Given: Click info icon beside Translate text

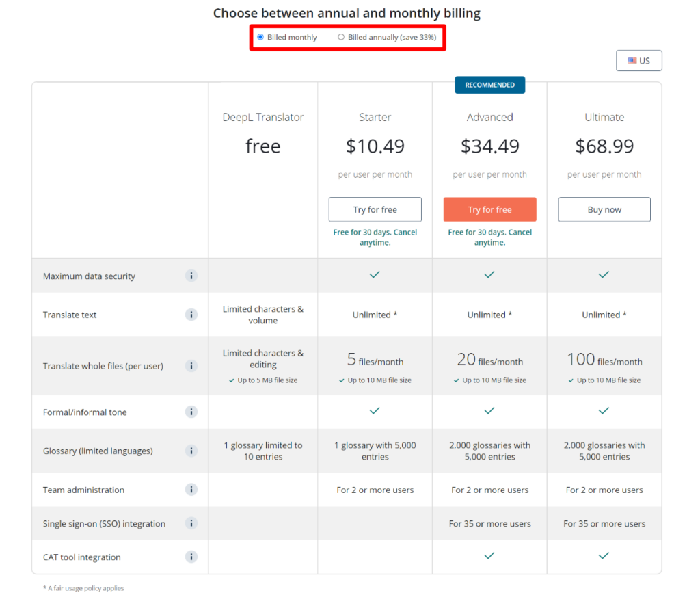Looking at the screenshot, I should coord(191,315).
